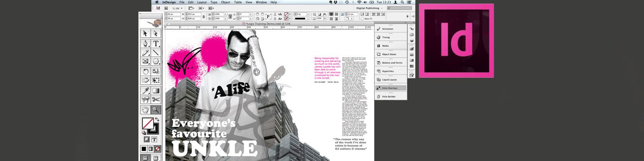Open the Liquid Layout panel
This screenshot has width=644, height=161.
(x=391, y=80)
